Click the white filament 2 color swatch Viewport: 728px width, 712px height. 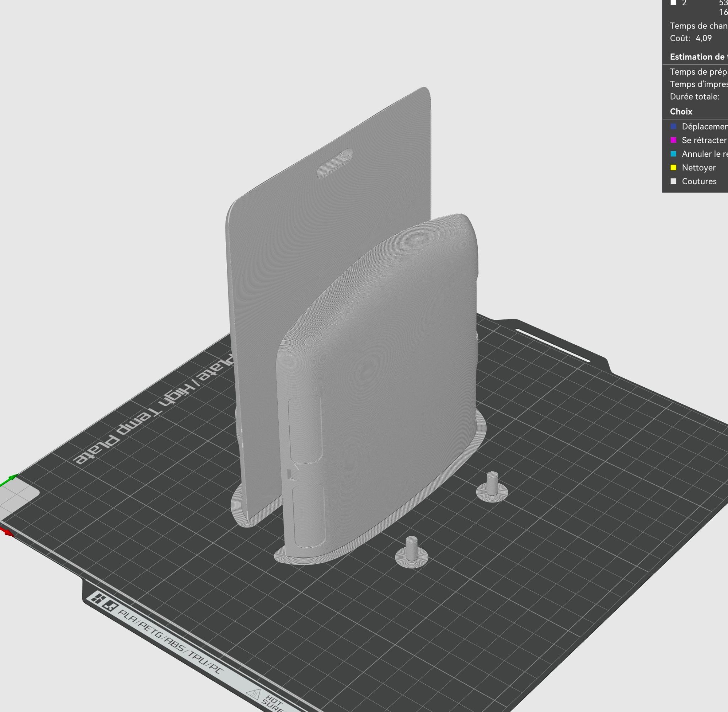click(x=674, y=3)
